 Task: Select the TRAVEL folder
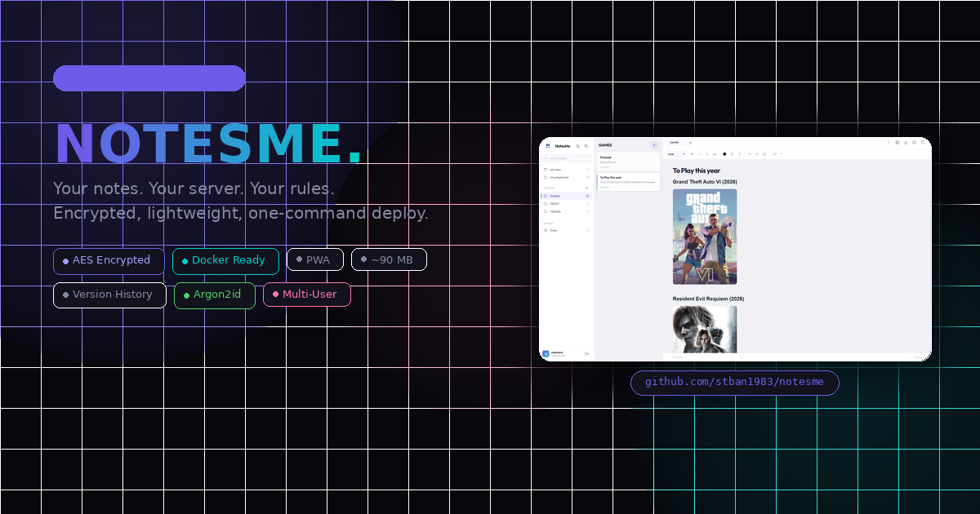click(x=566, y=211)
